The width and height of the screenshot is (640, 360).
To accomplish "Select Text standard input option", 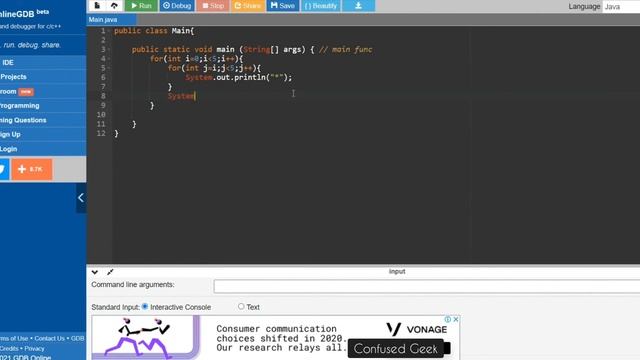I will [x=241, y=306].
